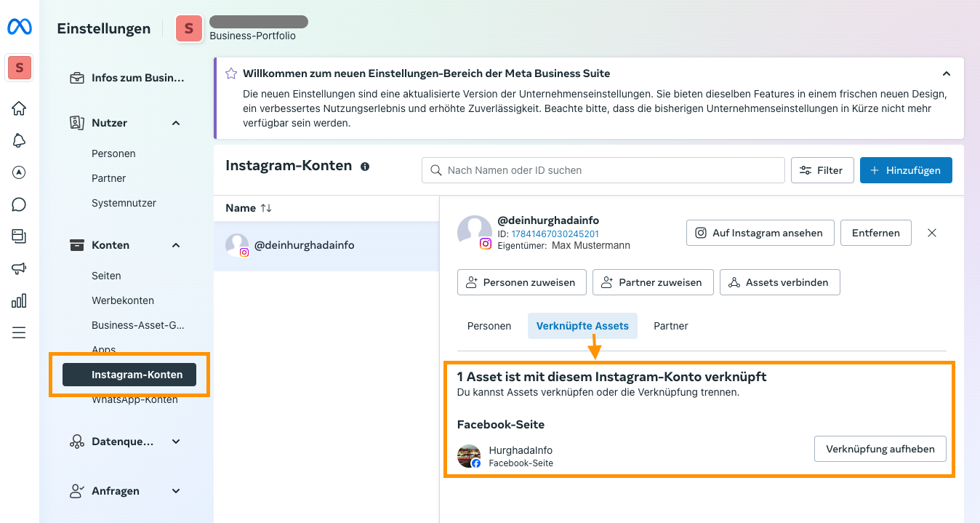
Task: Click the HurghadaInfo page thumbnail
Action: (x=469, y=456)
